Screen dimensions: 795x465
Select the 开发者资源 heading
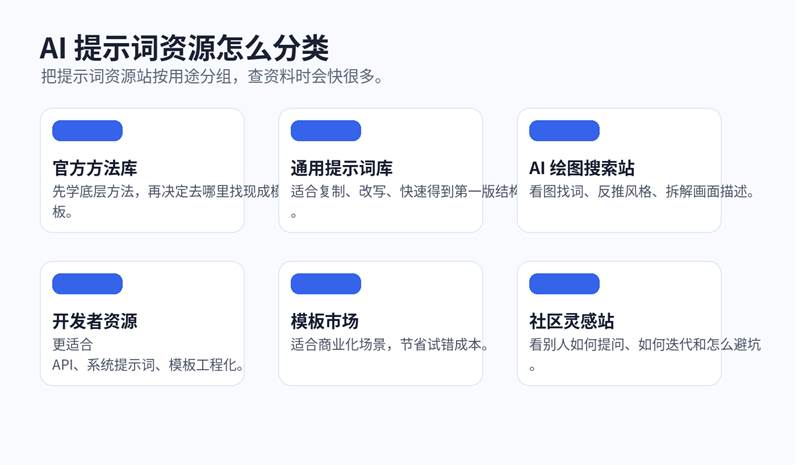point(95,321)
